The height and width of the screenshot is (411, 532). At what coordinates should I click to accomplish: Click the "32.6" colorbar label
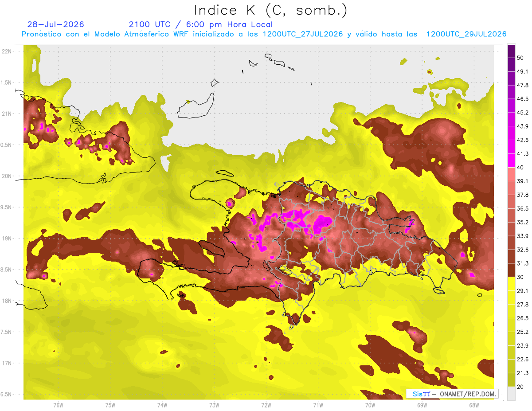click(523, 250)
